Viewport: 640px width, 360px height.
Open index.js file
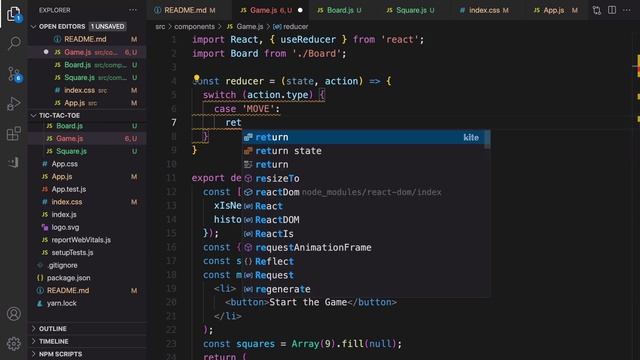pos(87,214)
